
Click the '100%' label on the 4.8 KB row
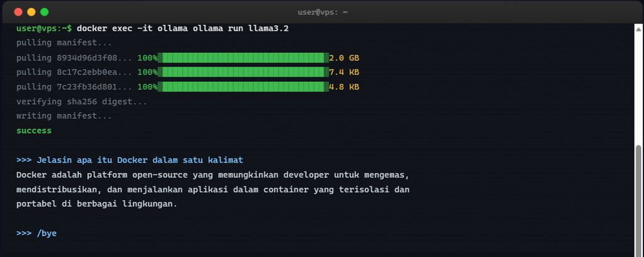147,87
